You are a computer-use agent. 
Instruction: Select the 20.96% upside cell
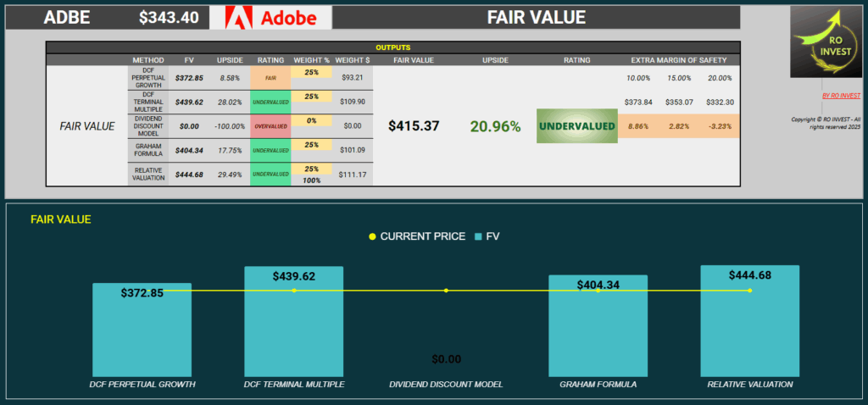495,125
